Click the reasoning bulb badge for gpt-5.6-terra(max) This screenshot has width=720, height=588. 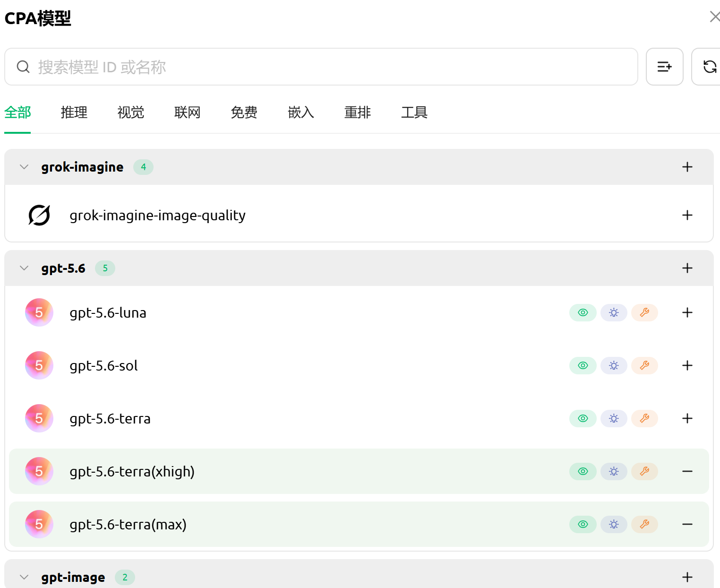[x=614, y=524]
